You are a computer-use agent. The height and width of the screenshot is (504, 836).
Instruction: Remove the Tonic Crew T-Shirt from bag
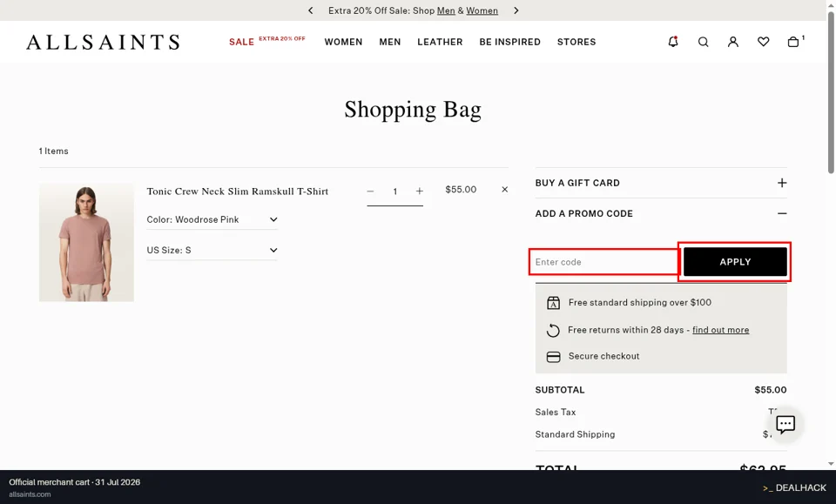504,190
